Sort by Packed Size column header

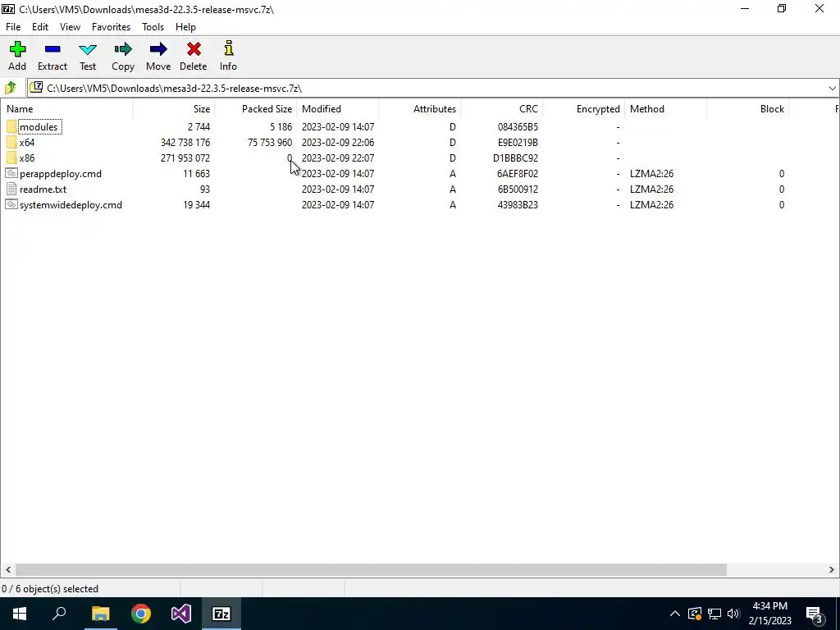click(x=256, y=109)
